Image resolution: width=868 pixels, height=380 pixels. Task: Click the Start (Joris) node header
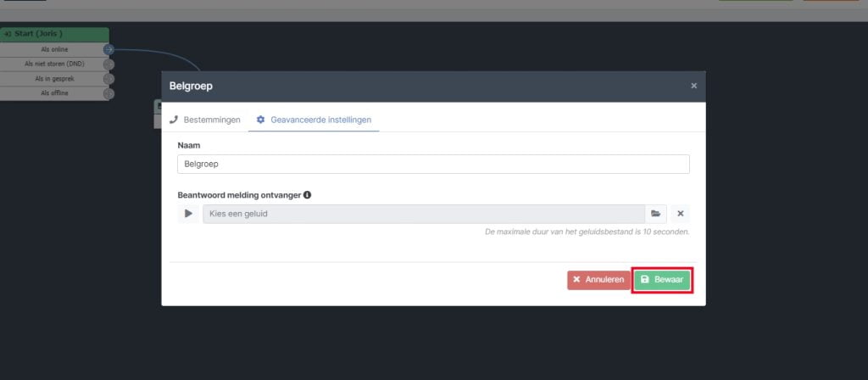point(54,34)
